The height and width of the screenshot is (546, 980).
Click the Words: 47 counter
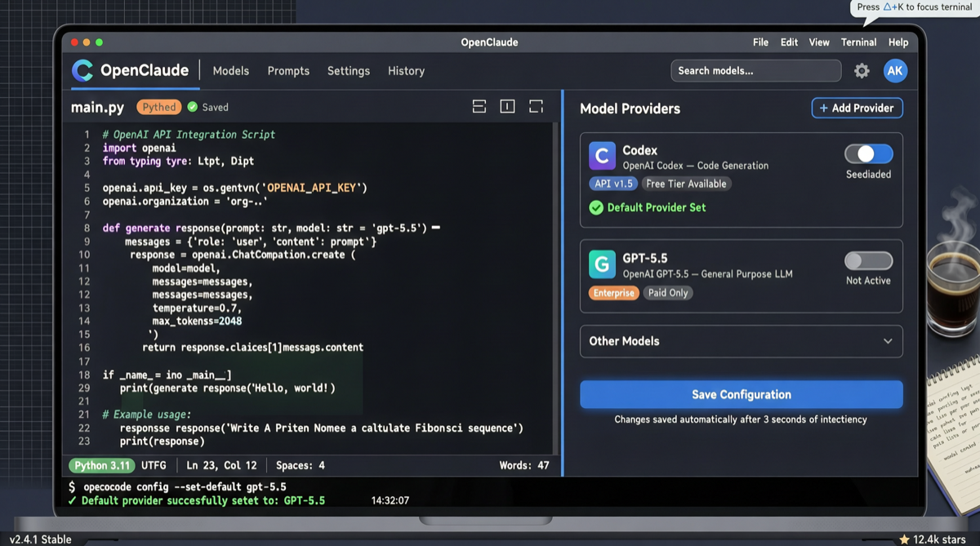pyautogui.click(x=524, y=465)
